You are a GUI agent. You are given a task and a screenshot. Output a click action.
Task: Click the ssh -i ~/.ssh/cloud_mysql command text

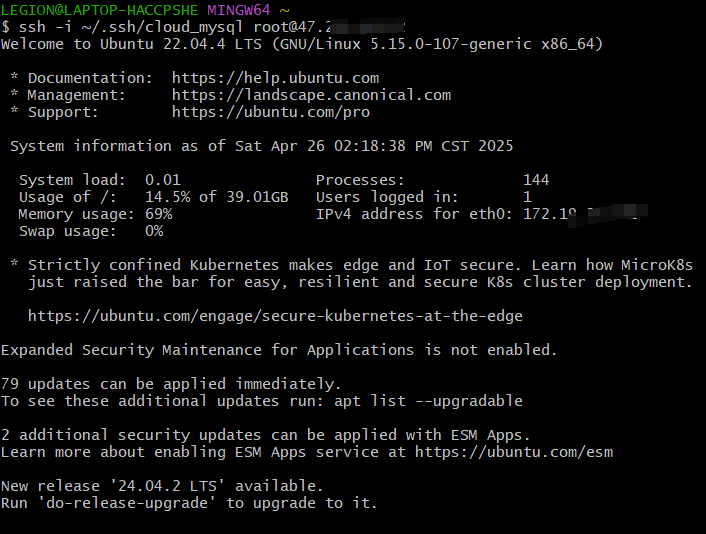tap(131, 27)
